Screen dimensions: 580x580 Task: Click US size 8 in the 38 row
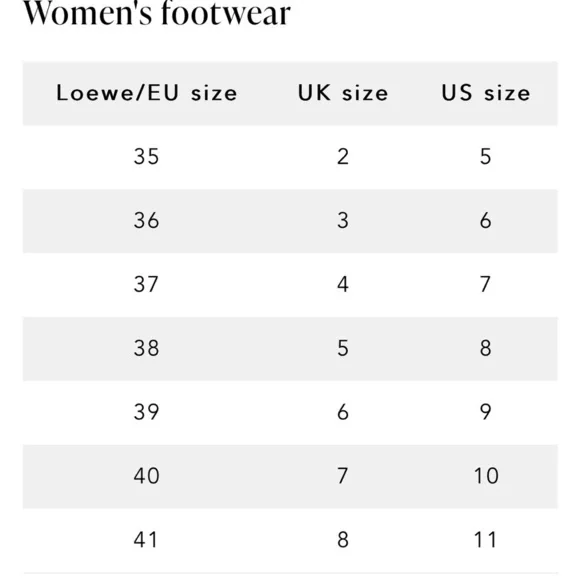[x=486, y=348]
